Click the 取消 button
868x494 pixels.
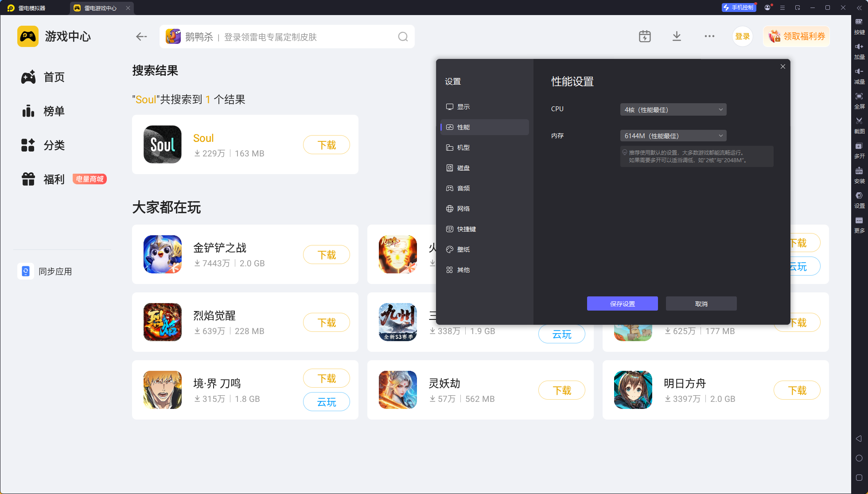tap(701, 303)
